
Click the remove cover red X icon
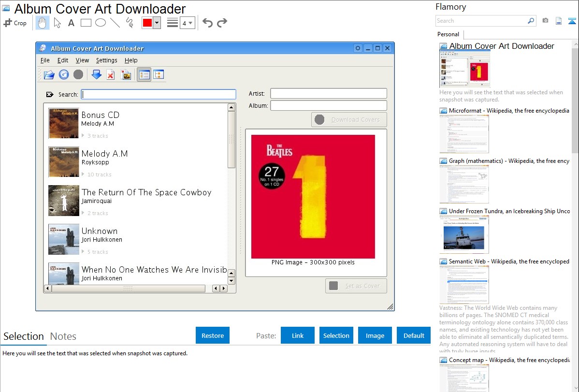(110, 74)
